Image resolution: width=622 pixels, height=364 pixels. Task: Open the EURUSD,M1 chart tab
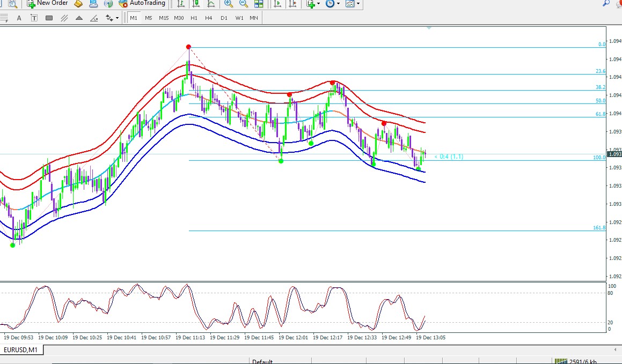[x=21, y=350]
